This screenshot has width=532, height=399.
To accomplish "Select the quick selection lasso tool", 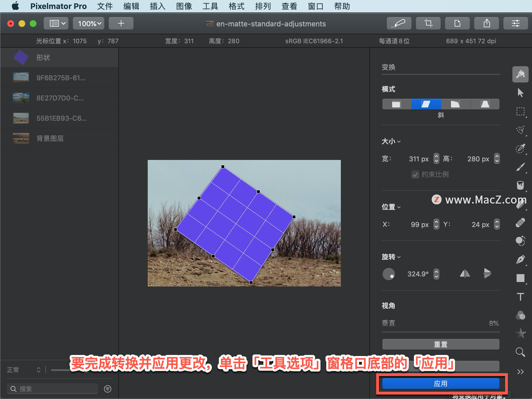I will point(520,130).
